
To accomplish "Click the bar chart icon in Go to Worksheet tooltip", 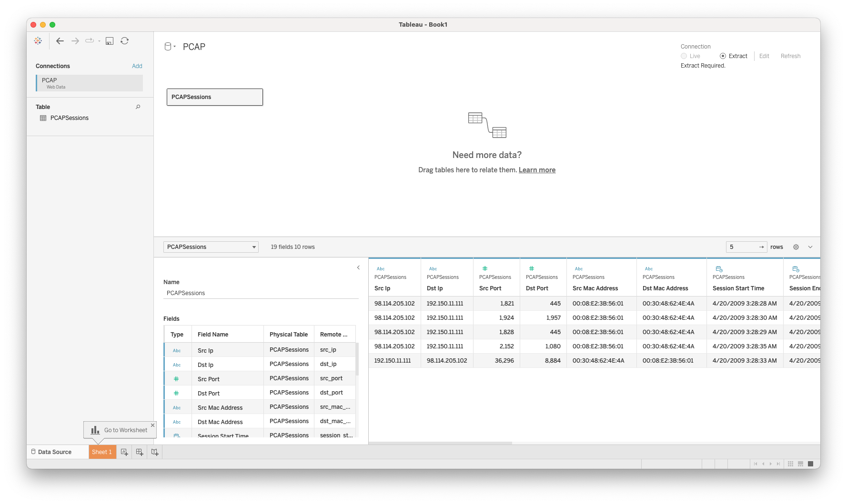I will (x=95, y=430).
